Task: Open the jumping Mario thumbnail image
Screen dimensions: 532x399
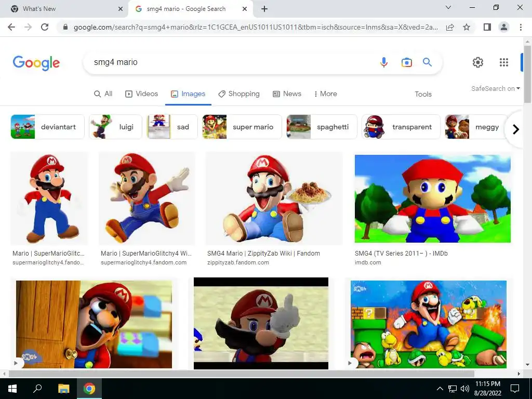Action: click(x=147, y=198)
